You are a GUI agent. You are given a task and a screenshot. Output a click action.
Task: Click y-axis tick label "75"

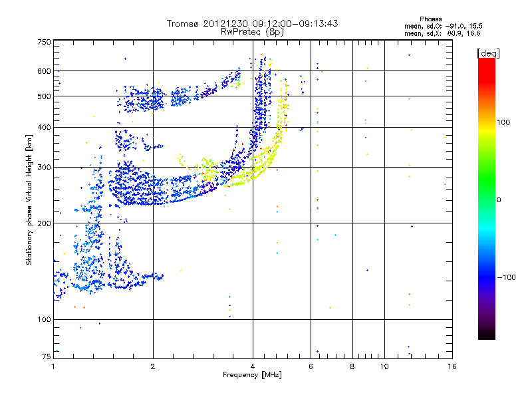[x=47, y=356]
